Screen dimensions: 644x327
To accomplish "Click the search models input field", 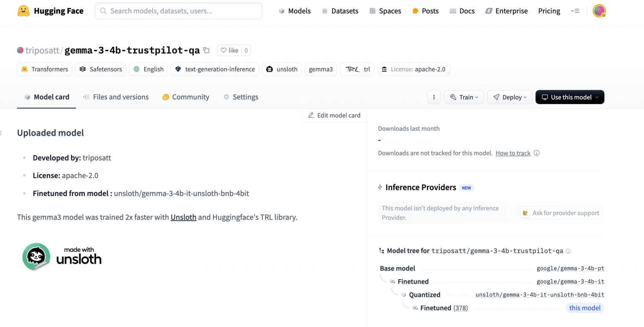I will (179, 10).
